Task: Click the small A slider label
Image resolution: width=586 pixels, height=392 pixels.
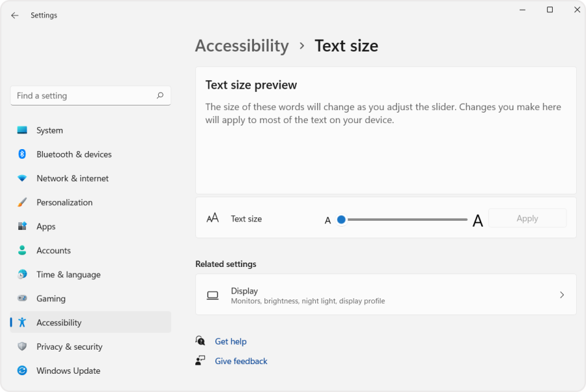Action: coord(328,220)
